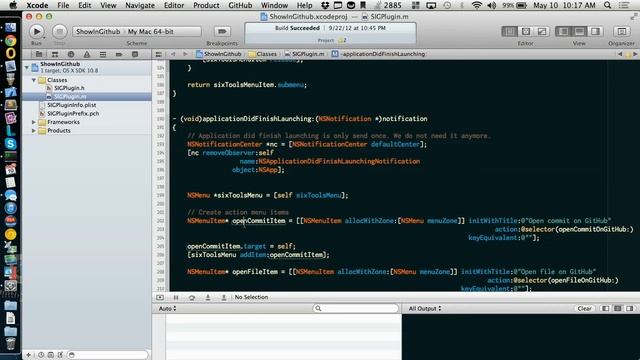
Task: Open the Auto variables scope dropdown
Action: point(167,309)
